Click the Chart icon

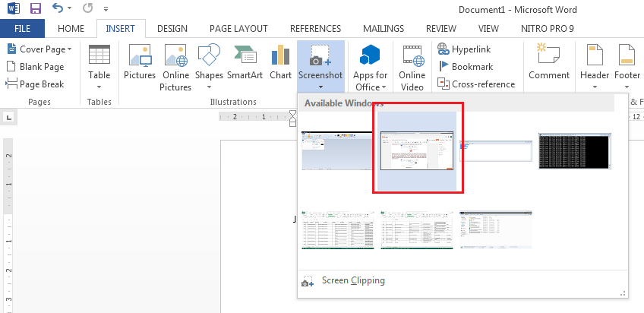(280, 62)
